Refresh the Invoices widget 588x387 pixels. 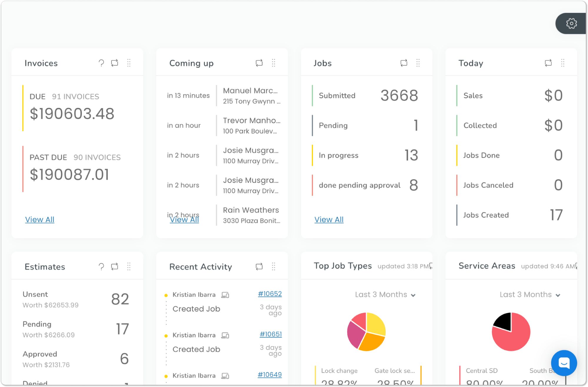point(115,63)
